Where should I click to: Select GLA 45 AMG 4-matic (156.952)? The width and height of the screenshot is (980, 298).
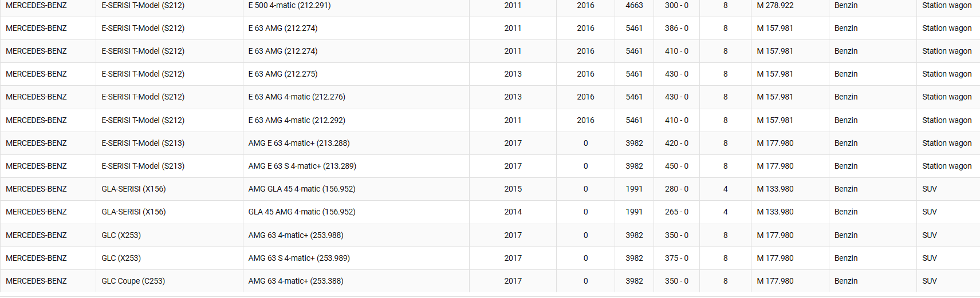[x=302, y=212]
